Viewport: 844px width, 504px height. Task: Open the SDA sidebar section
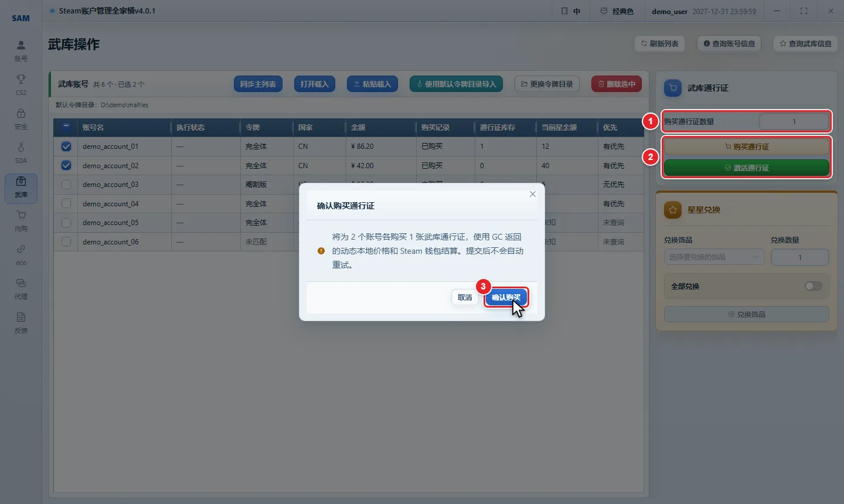pos(21,153)
